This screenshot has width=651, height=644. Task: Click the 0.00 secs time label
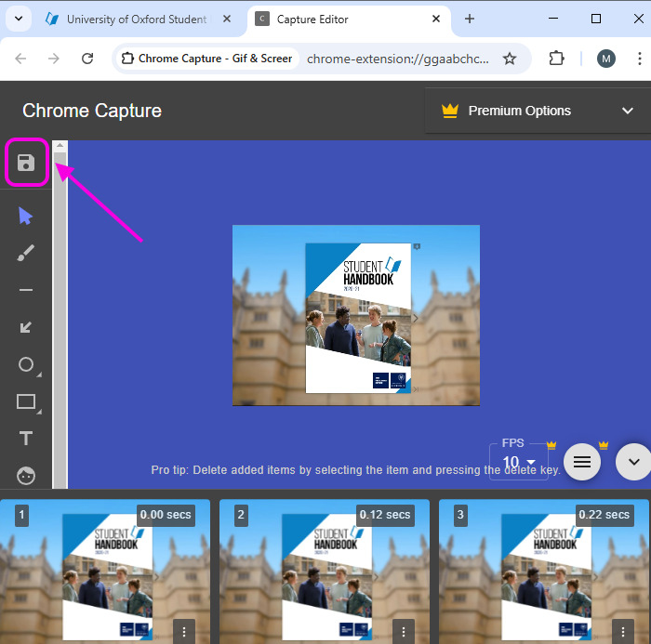[166, 515]
